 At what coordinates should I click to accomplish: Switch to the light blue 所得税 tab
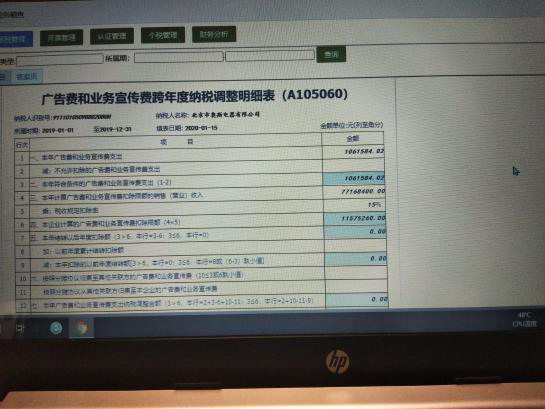click(x=27, y=76)
